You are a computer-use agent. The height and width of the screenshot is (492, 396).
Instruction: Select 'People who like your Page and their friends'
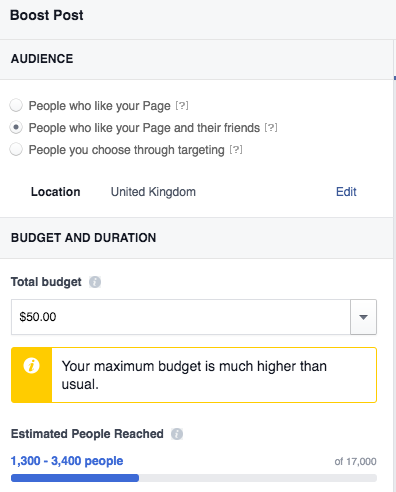(x=16, y=127)
